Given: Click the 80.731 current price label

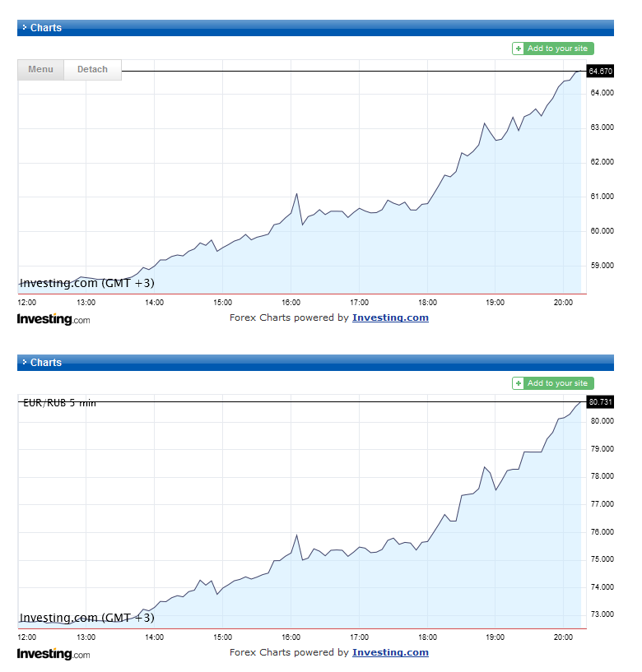Looking at the screenshot, I should (x=600, y=401).
